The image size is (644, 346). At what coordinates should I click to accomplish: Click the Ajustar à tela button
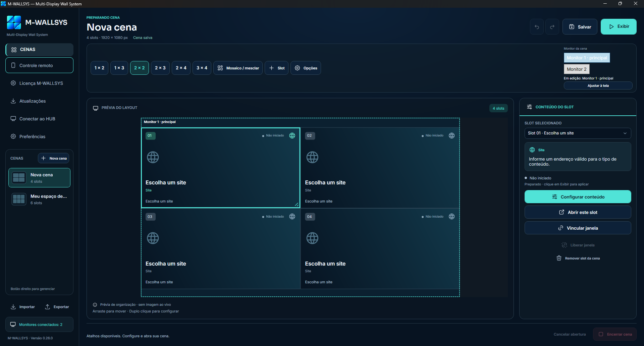[598, 86]
